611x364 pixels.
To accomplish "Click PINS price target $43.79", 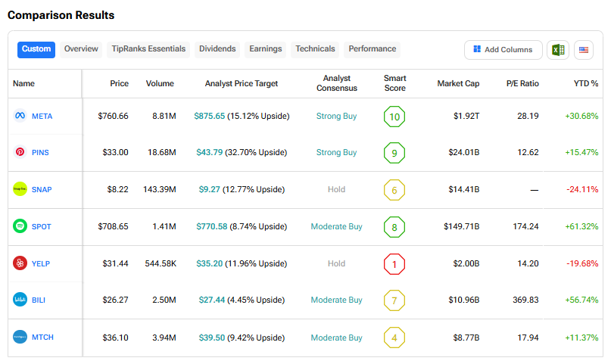I will 209,152.
